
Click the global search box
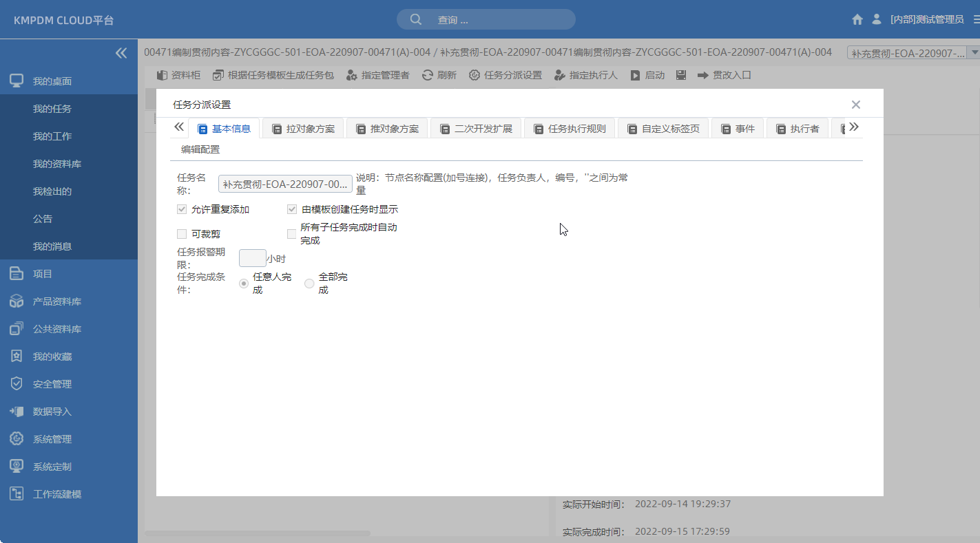point(485,19)
